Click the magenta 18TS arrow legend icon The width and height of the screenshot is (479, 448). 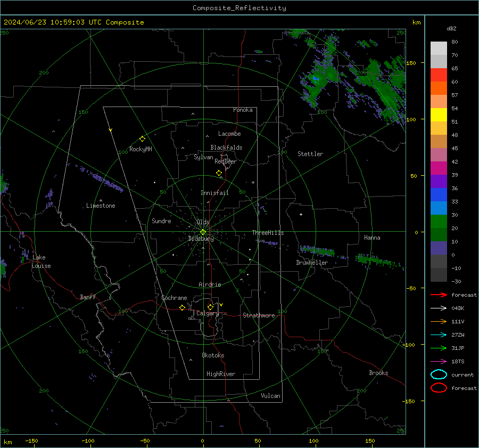[439, 362]
